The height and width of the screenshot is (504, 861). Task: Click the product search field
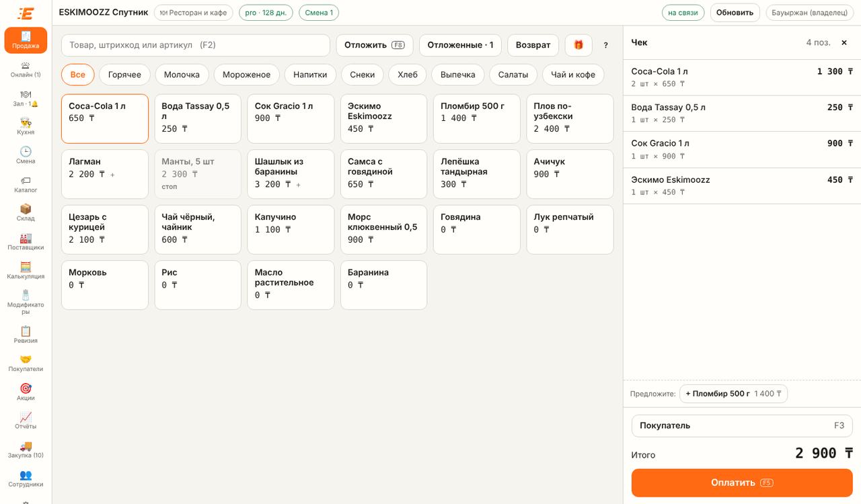[196, 45]
